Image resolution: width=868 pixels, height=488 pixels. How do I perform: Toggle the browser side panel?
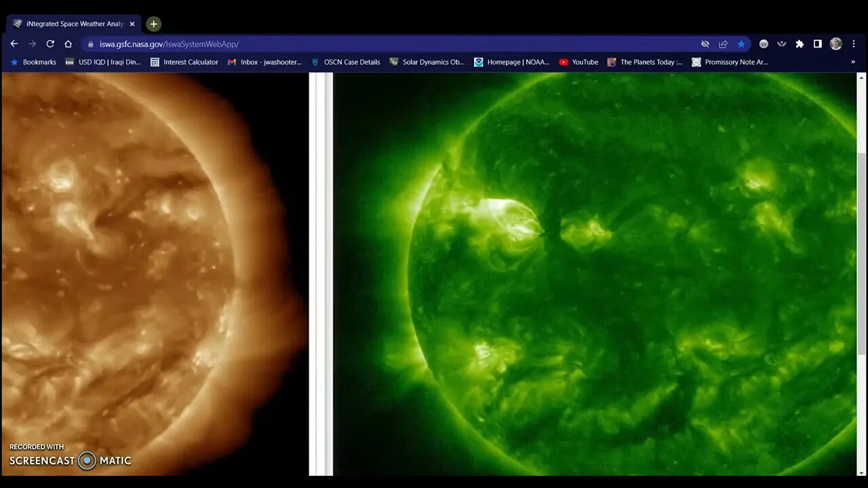tap(818, 44)
